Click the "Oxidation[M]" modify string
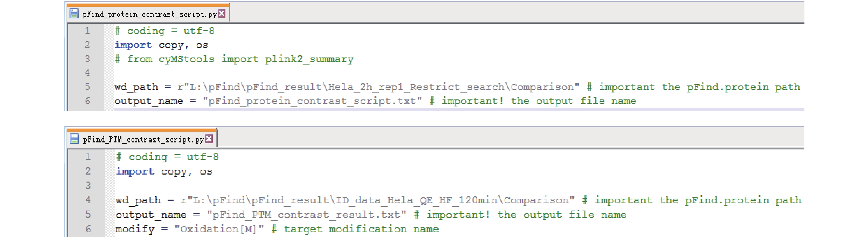This screenshot has width=868, height=238. pyautogui.click(x=219, y=229)
